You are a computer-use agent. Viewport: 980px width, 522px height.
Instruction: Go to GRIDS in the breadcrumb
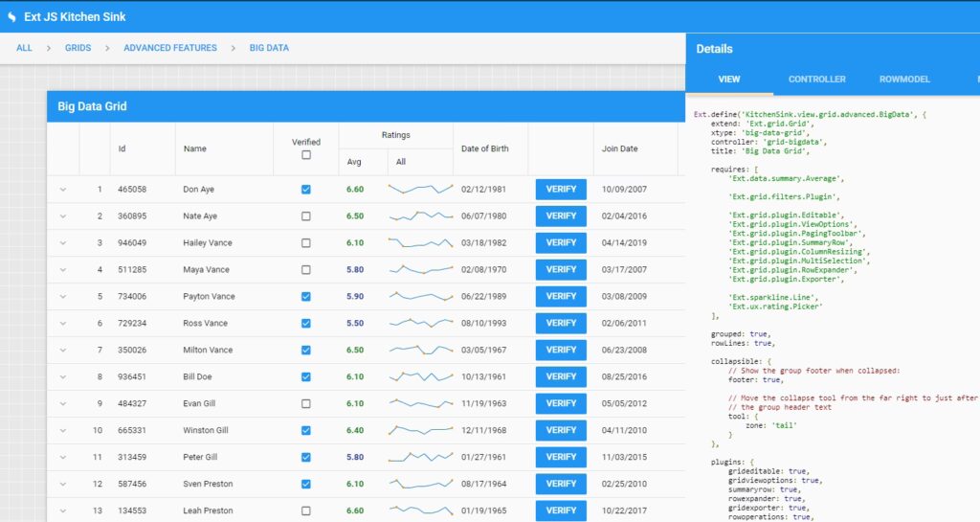pyautogui.click(x=78, y=48)
